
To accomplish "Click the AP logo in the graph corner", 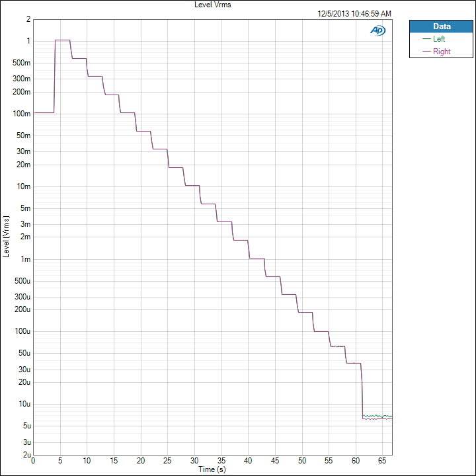I will [x=379, y=30].
